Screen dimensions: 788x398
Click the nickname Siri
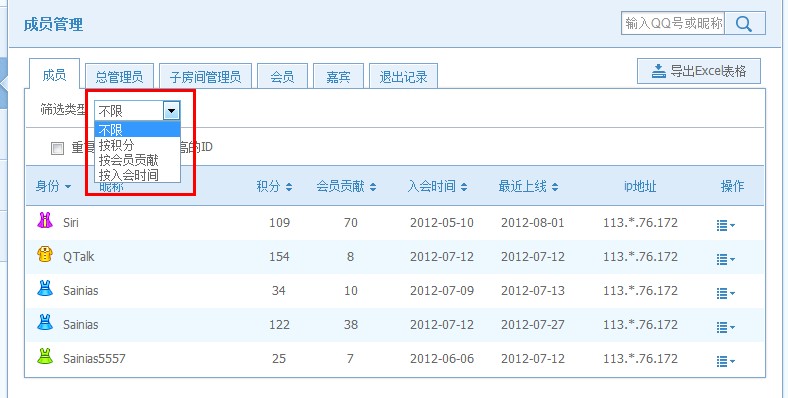click(71, 223)
